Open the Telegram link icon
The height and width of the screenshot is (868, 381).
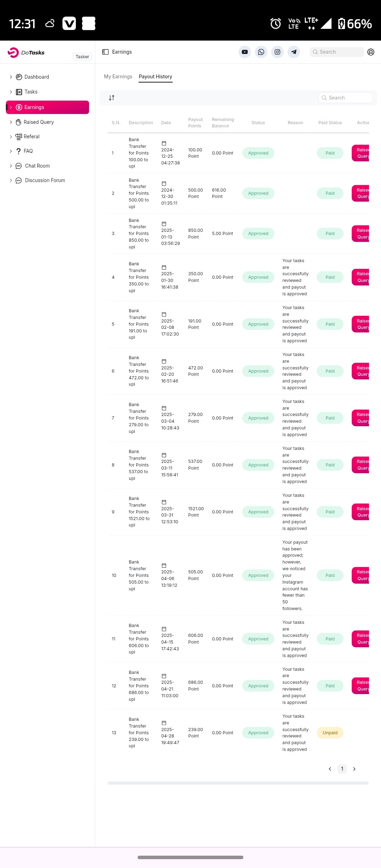(294, 52)
